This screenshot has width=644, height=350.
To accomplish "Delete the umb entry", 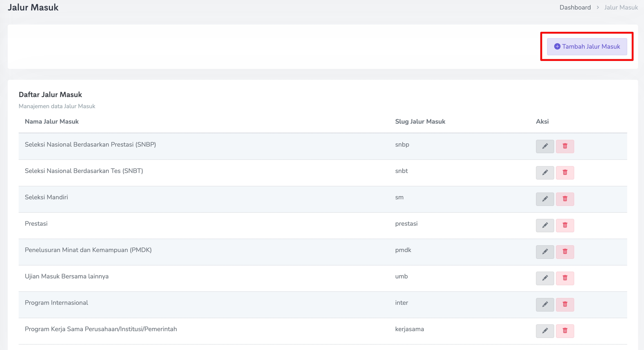I will [565, 278].
